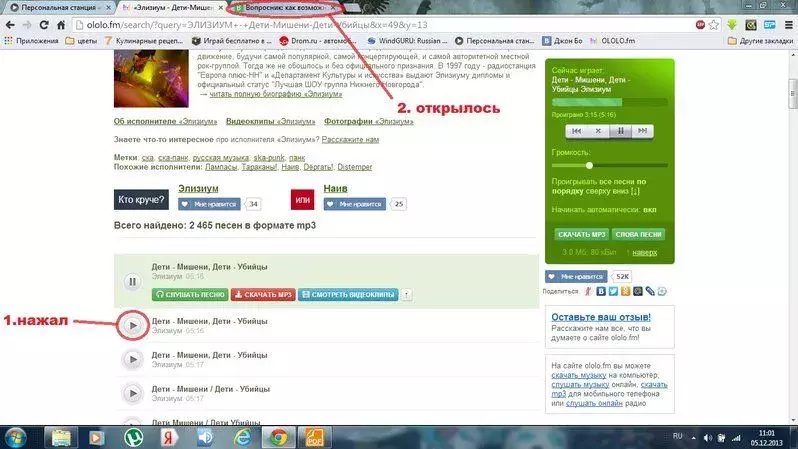The width and height of the screenshot is (798, 449).
Task: Click Скачать MP3 in the player panel
Action: point(582,234)
